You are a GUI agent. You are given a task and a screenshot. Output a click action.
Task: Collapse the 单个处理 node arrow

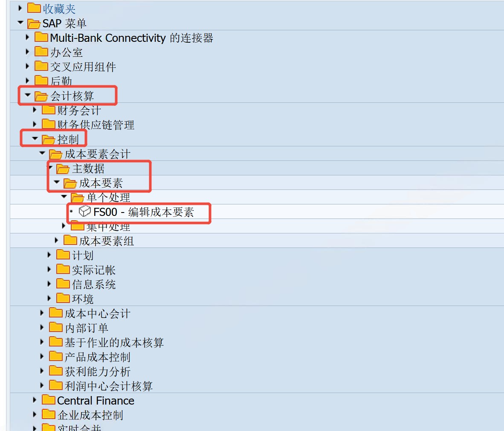(64, 197)
